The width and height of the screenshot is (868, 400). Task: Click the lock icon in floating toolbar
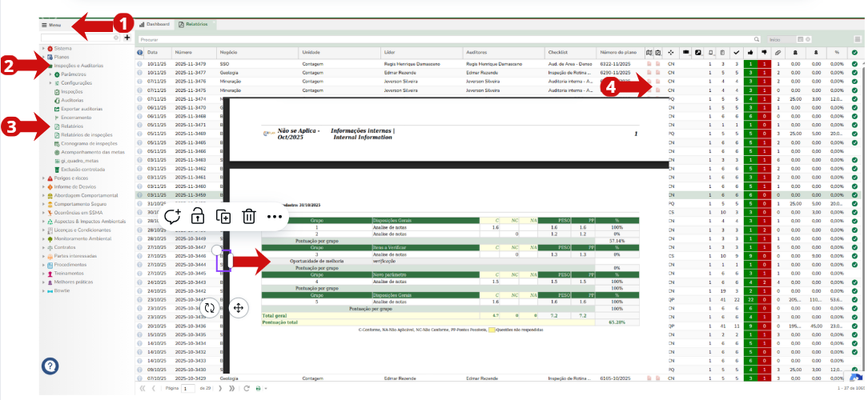tap(197, 216)
